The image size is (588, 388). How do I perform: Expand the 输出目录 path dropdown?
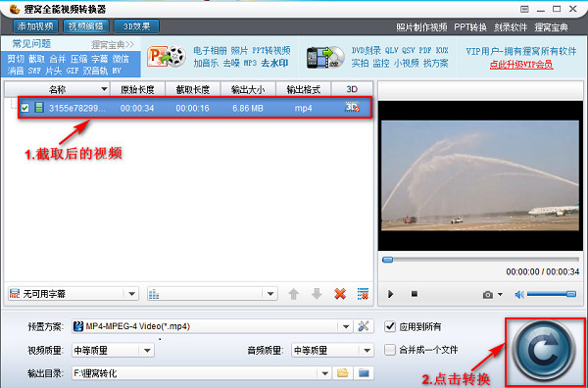pos(325,373)
